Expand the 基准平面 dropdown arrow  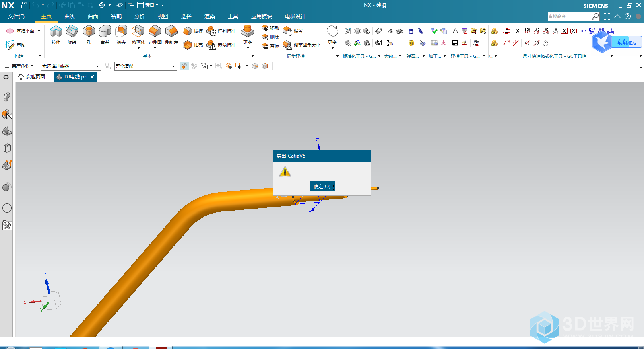[39, 31]
